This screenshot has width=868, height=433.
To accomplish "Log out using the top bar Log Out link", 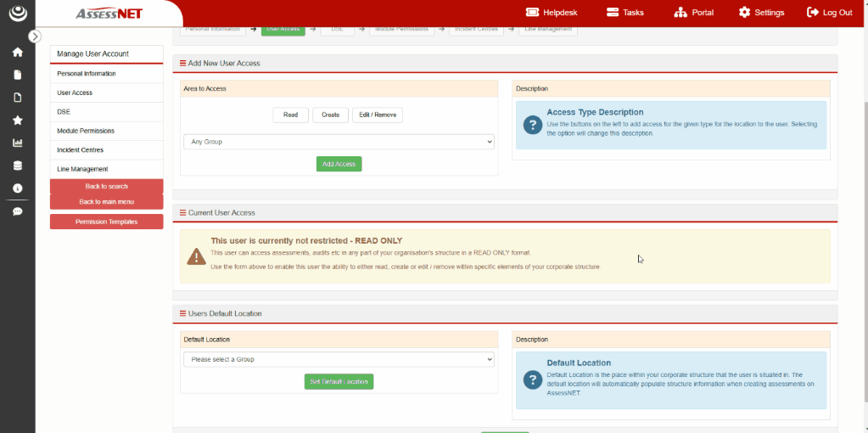I will click(830, 12).
